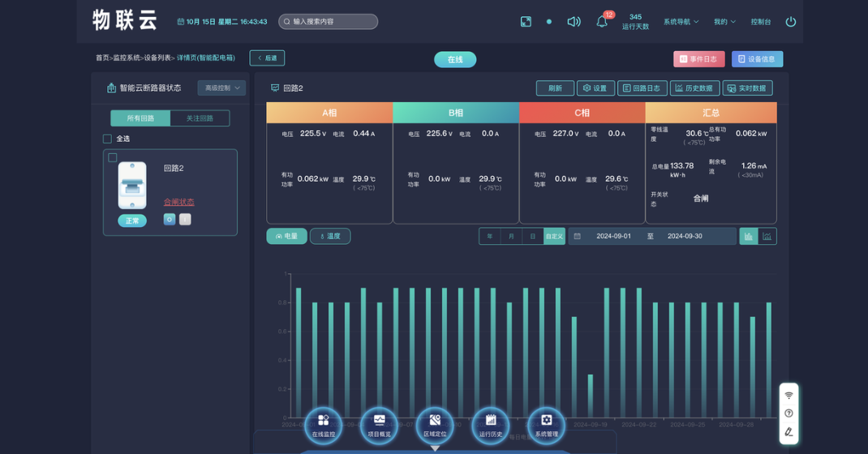Click the help question mark icon
Viewport: 868px width, 454px height.
coord(789,413)
